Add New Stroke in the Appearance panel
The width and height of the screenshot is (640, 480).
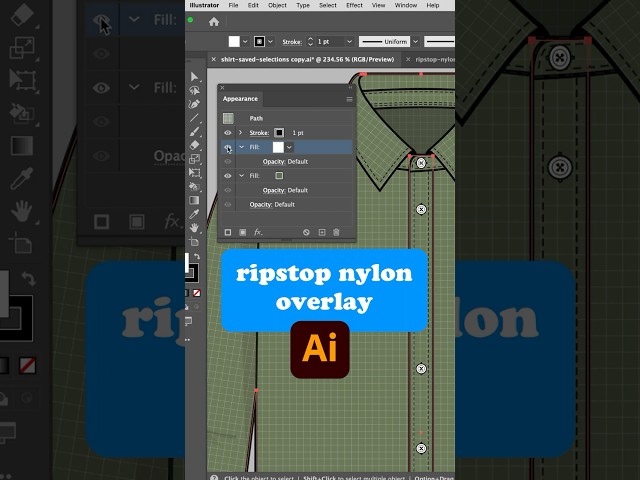click(x=228, y=232)
